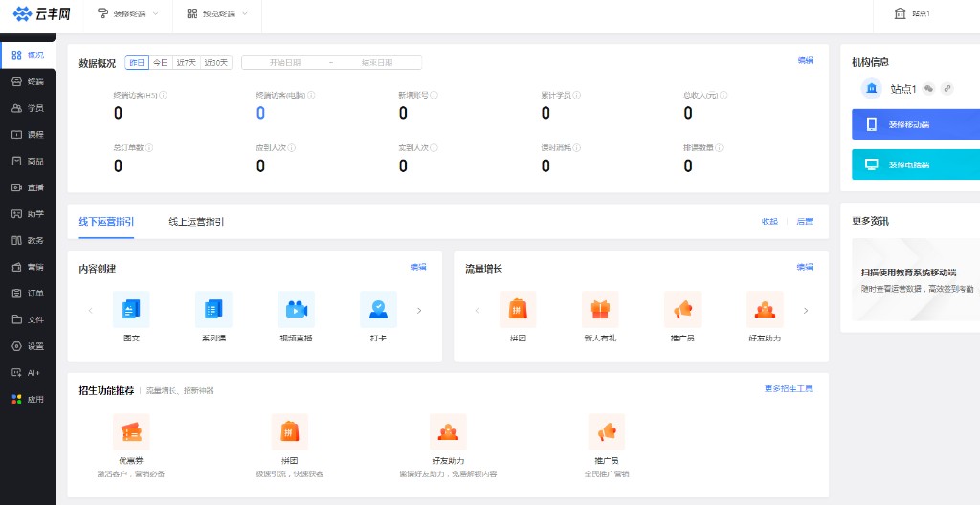Click info icon beside 课时消耗

point(577,148)
